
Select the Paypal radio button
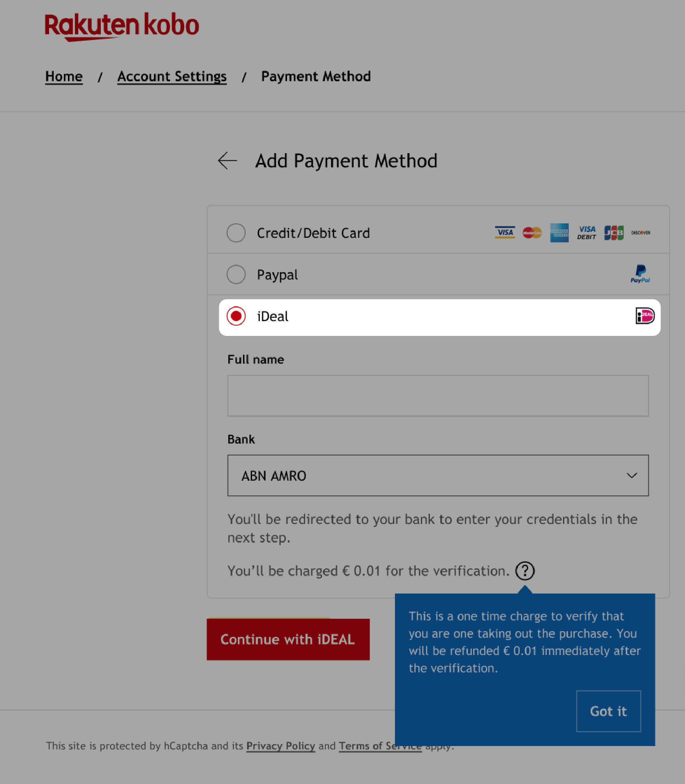(x=237, y=274)
